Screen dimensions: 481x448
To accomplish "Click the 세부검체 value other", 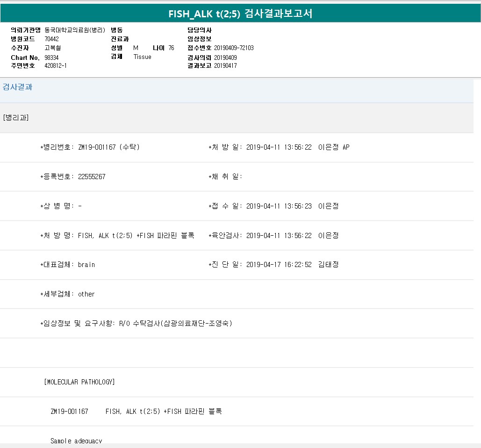I will pos(86,294).
